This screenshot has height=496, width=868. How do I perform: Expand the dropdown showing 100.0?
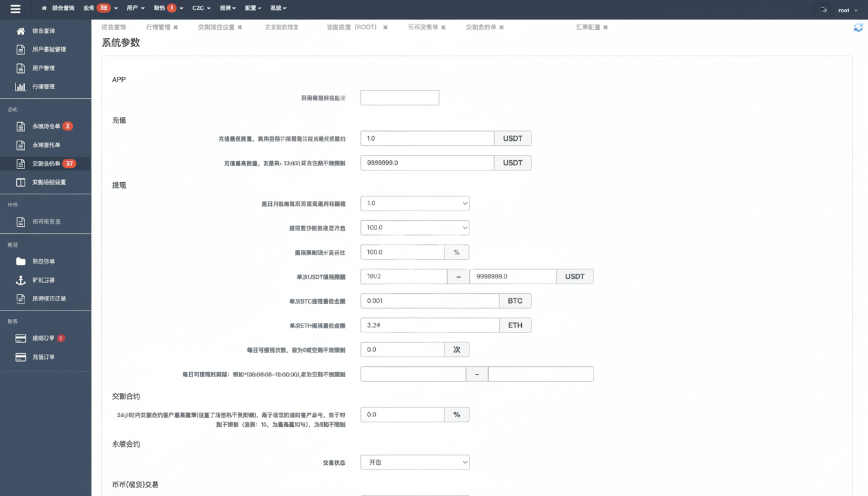coord(415,228)
